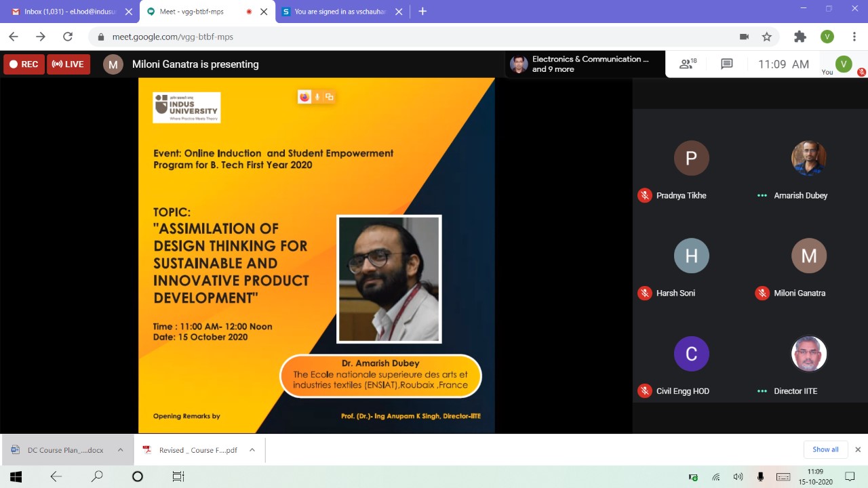Expand options for Revised Course pdf download

coord(252,449)
